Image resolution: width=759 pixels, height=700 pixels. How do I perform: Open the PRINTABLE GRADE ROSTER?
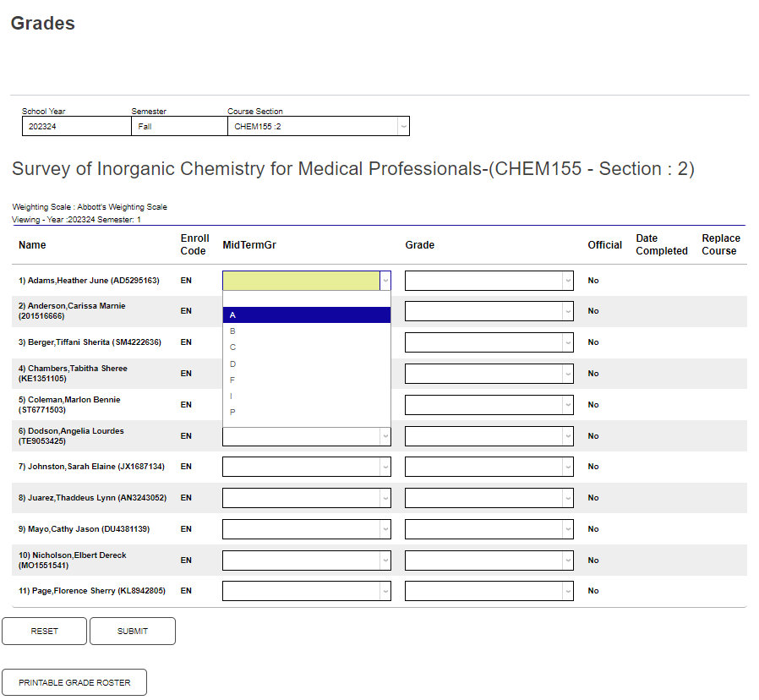74,682
